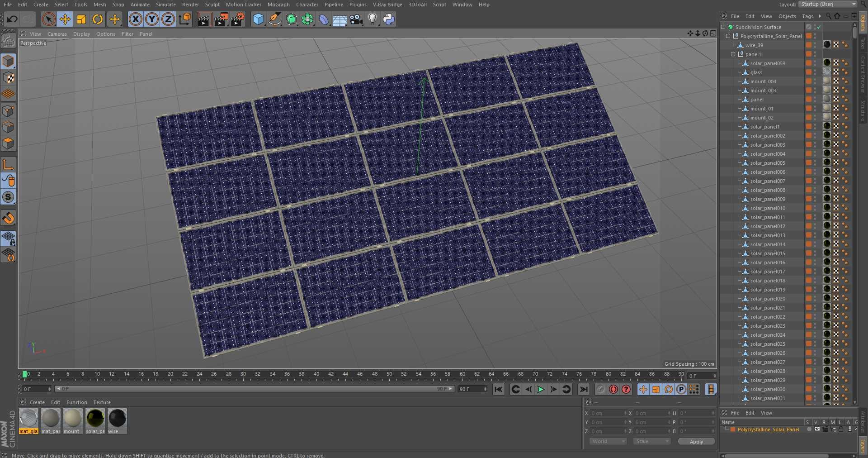Add a light object
868x458 pixels.
tap(373, 19)
